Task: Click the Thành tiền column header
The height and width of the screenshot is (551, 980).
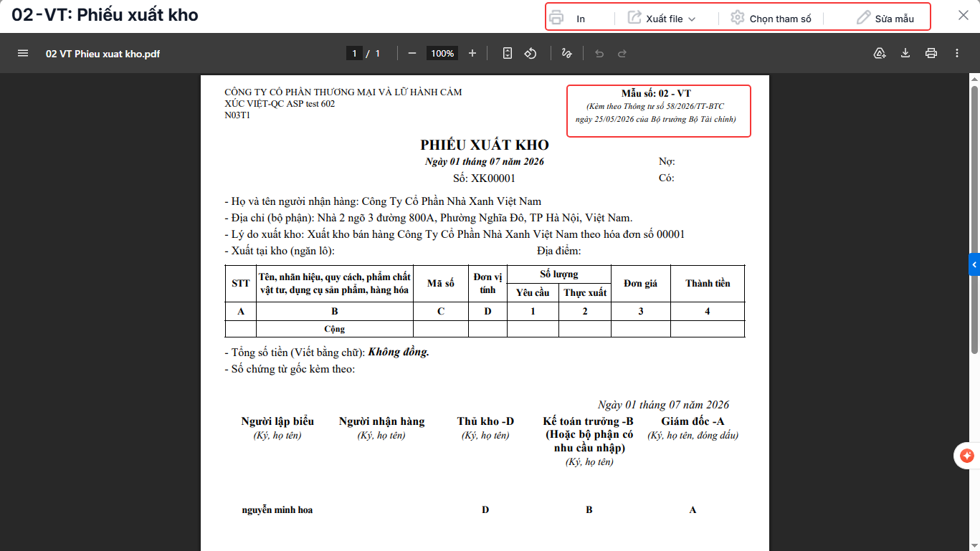Action: [x=708, y=283]
